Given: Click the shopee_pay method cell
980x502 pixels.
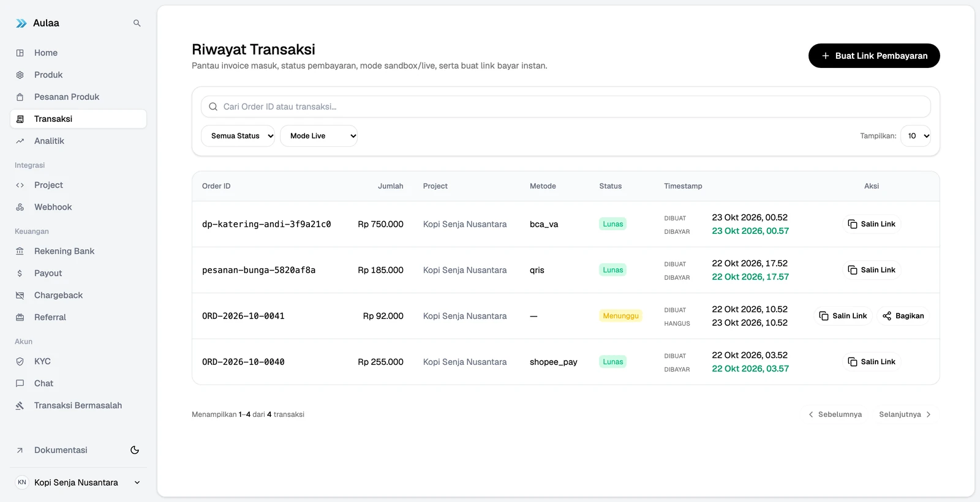Looking at the screenshot, I should point(554,362).
